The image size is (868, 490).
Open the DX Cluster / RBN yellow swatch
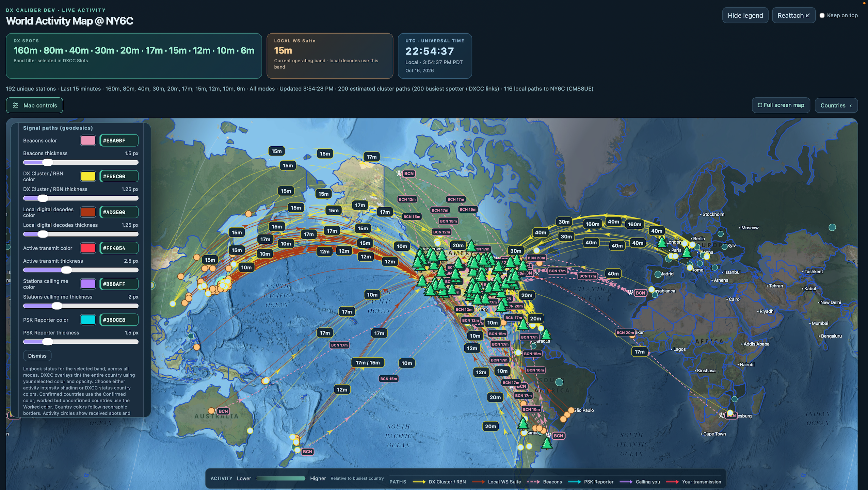point(88,176)
